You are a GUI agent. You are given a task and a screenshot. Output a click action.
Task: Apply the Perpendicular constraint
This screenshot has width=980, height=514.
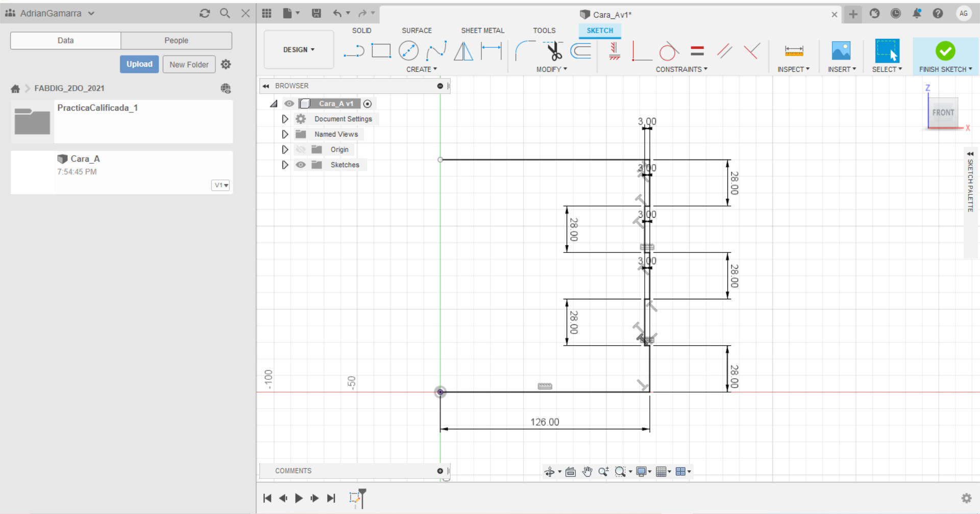751,51
